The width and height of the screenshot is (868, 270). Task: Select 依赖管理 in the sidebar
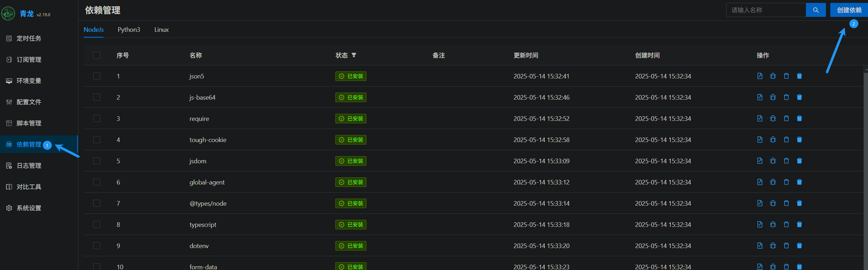coord(39,144)
